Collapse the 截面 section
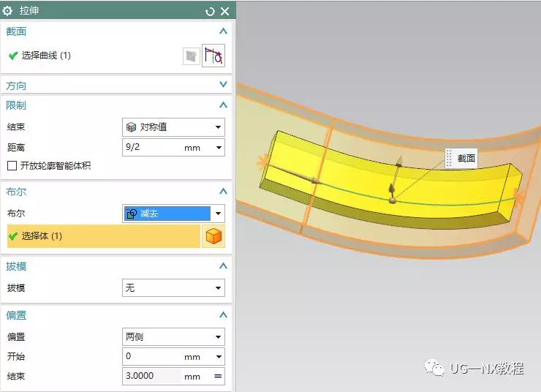The height and width of the screenshot is (392, 541). click(223, 31)
